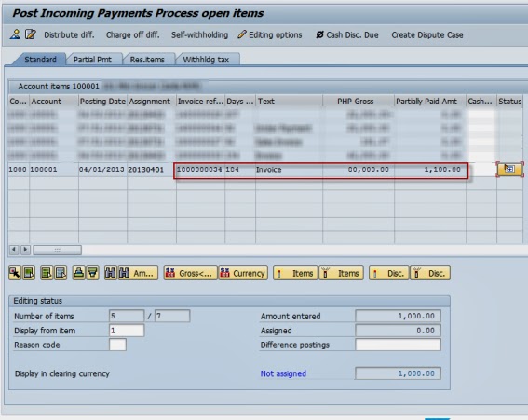Click the 80,000.00 gross amount cell
Screen dimensions: 528x420
[359, 169]
